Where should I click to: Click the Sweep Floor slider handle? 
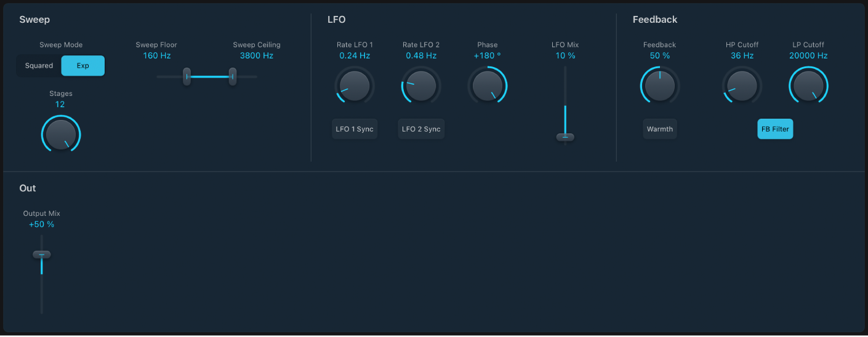coord(187,76)
